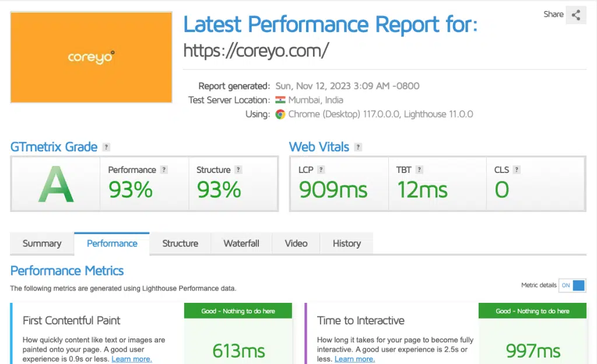Click the Latest Performance Report for heading
This screenshot has width=597, height=364.
(331, 24)
